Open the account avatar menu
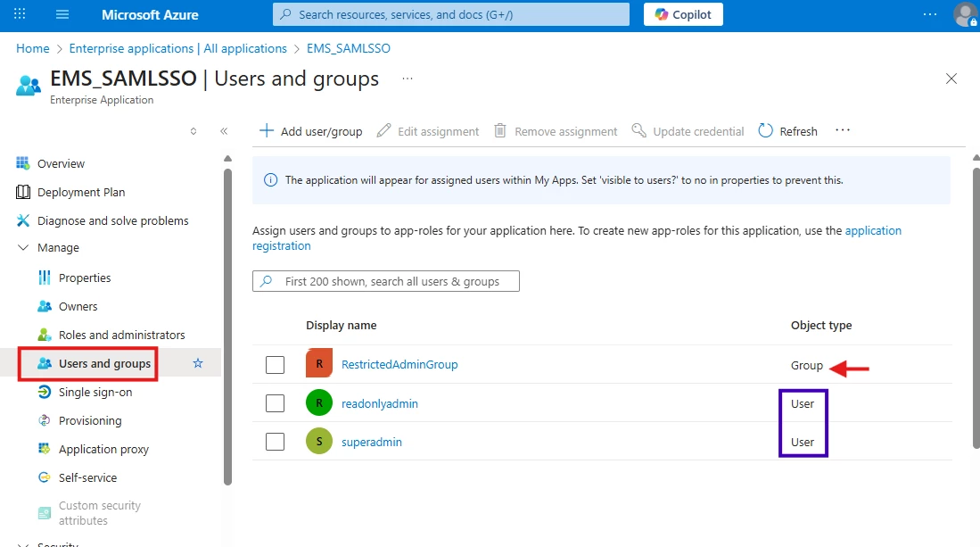Viewport: 980px width, 547px height. [965, 14]
